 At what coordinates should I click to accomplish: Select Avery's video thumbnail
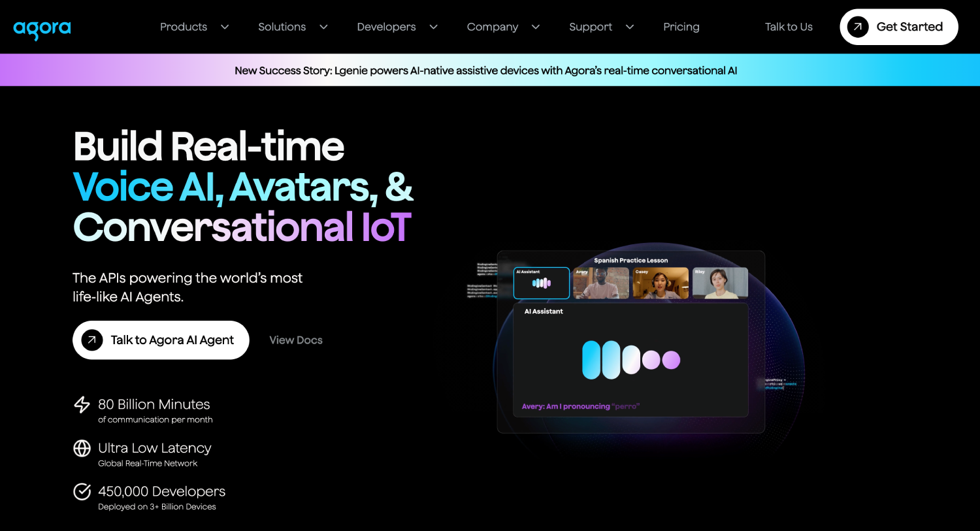[601, 283]
